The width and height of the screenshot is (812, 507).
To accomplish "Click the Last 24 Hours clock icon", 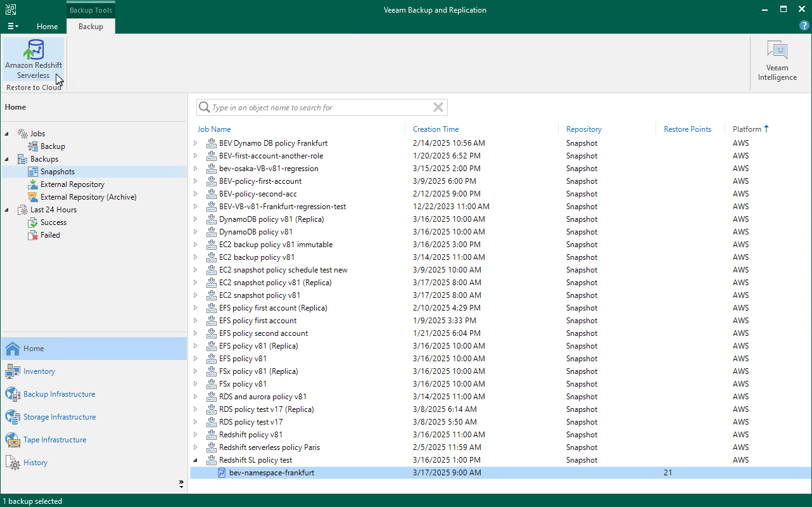I will point(22,210).
